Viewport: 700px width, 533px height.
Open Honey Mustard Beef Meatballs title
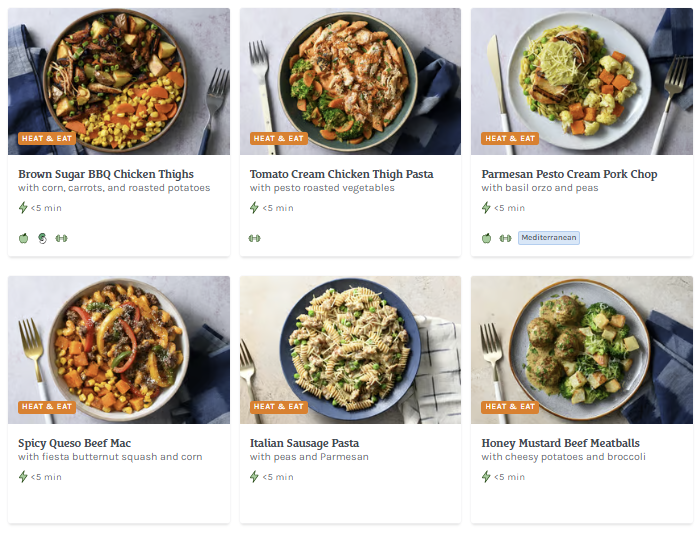coord(560,443)
